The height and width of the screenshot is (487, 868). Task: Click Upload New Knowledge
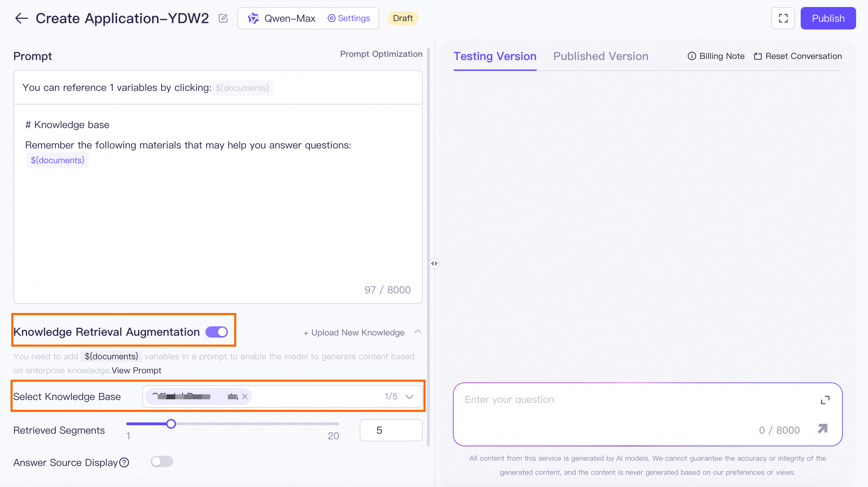354,333
